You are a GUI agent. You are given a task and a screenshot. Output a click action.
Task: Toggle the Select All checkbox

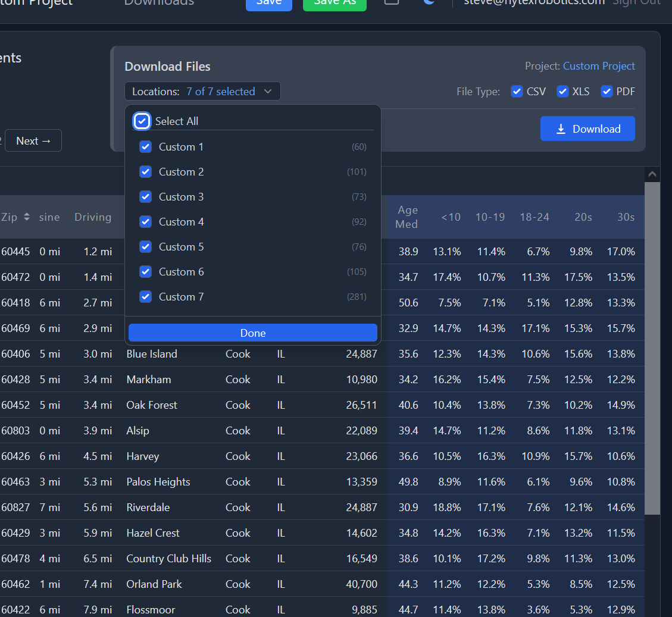click(142, 121)
